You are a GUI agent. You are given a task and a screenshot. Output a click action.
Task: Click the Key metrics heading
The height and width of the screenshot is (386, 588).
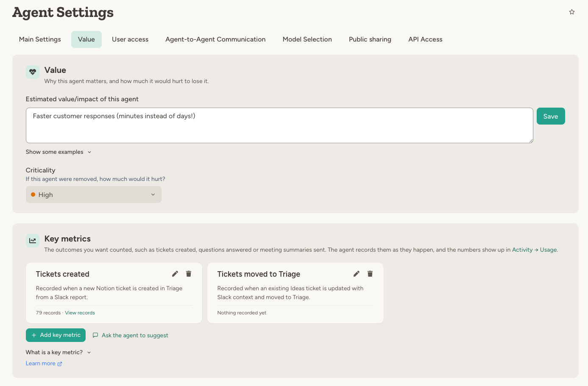pos(67,239)
